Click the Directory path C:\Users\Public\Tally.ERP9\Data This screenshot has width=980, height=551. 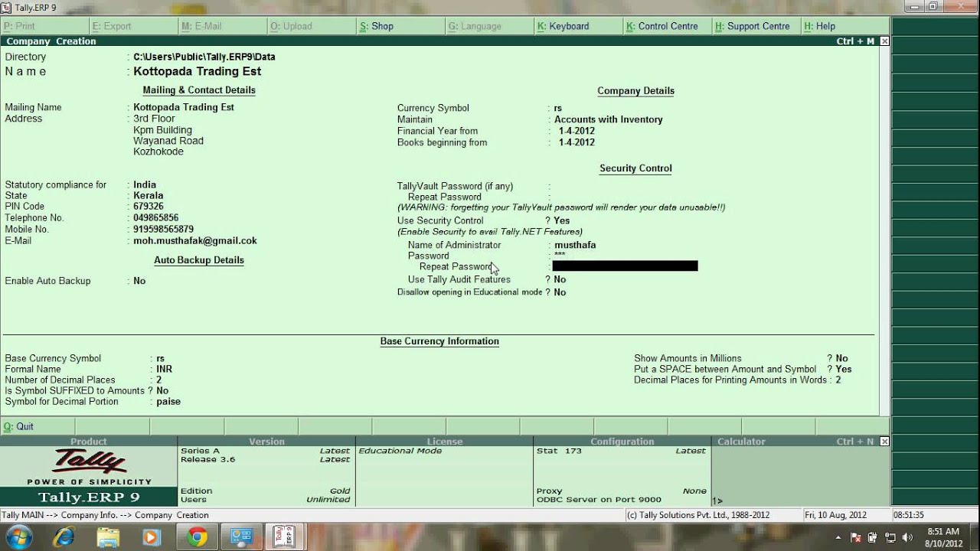coord(204,57)
